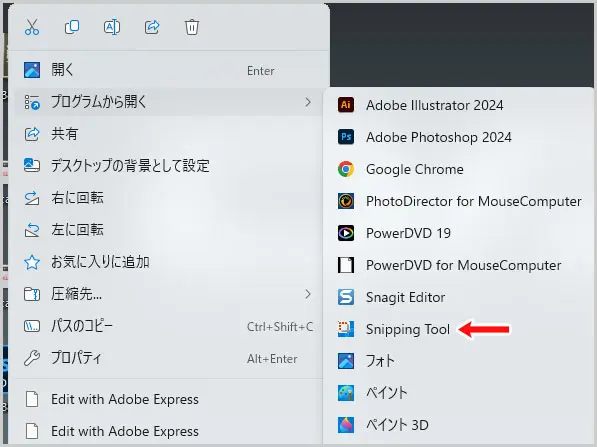Click the Share icon in top row
This screenshot has height=447, width=597.
pyautogui.click(x=152, y=27)
